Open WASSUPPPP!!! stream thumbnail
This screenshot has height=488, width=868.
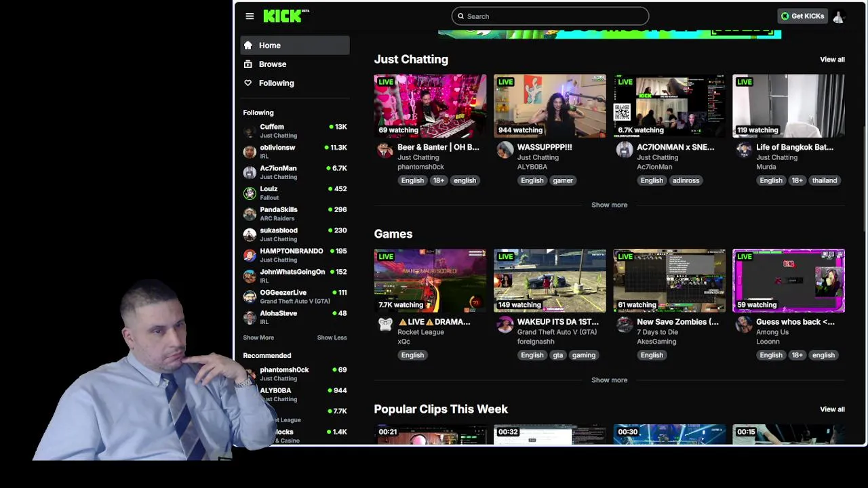coord(549,106)
